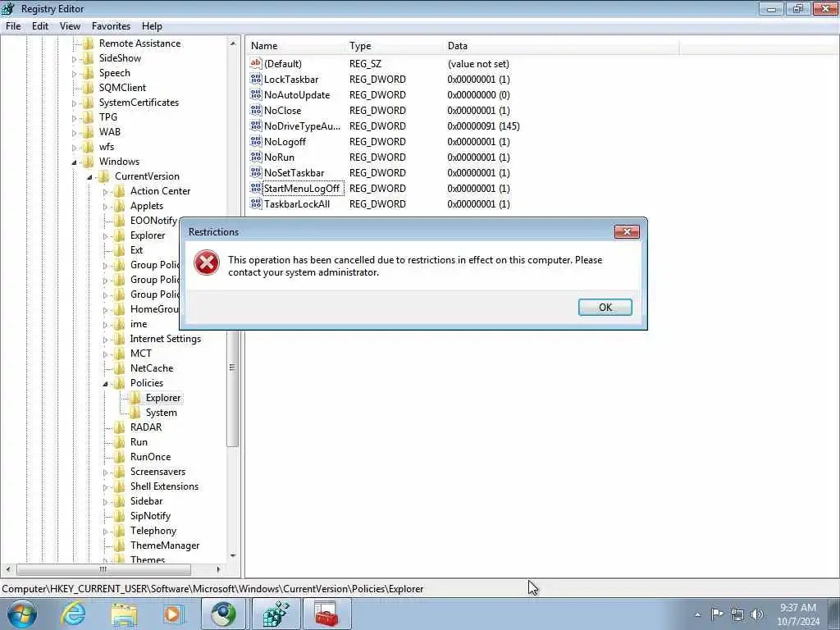This screenshot has height=630, width=840.
Task: Click the StartMenuLogOff DWORD value icon
Action: click(x=256, y=188)
